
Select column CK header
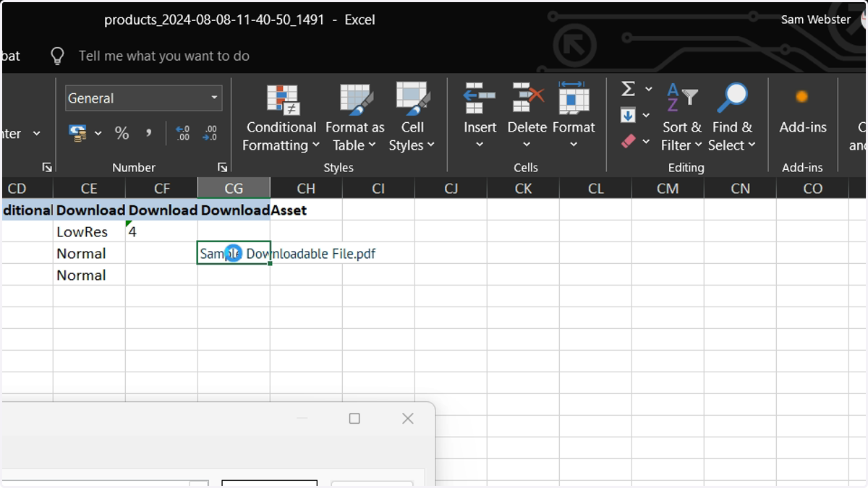(x=523, y=188)
